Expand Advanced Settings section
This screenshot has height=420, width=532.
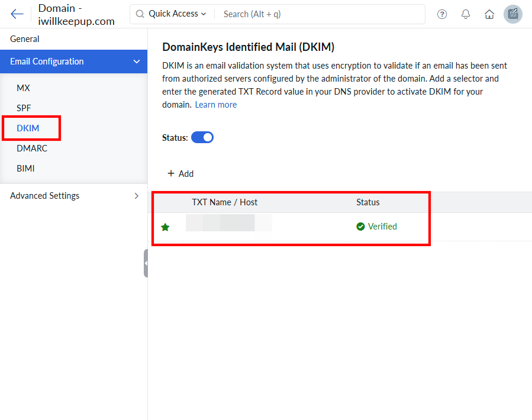pyautogui.click(x=137, y=196)
